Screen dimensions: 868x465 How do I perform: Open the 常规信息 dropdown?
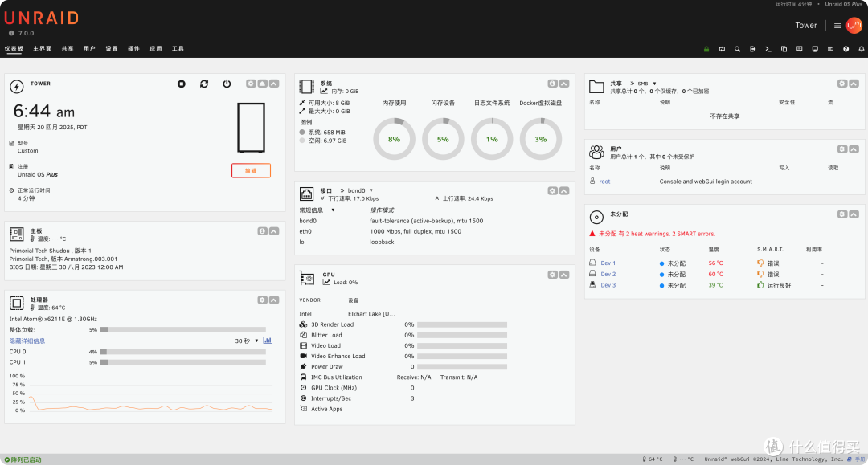click(x=317, y=210)
